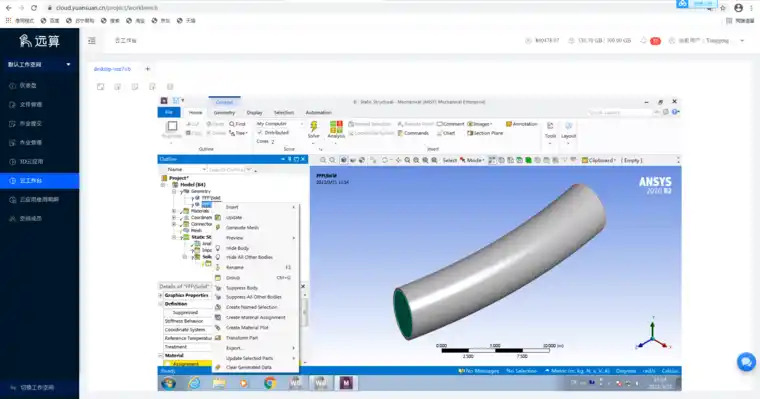Add a new session with plus tab
The width and height of the screenshot is (760, 399).
[148, 69]
